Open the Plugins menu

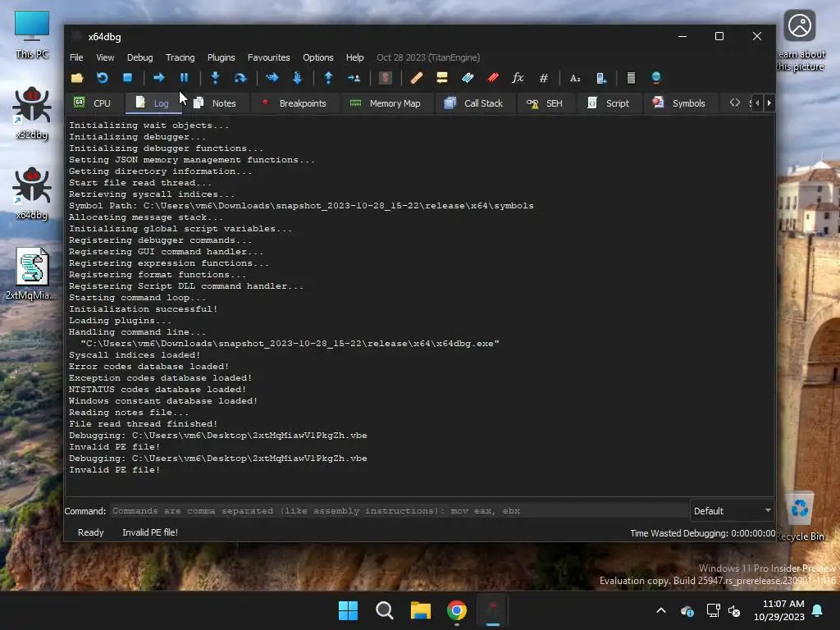(x=221, y=57)
